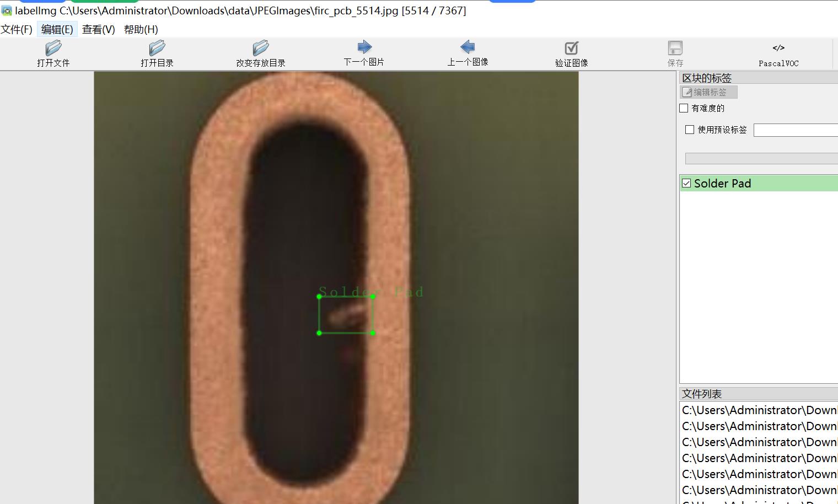Click top-left vertex of the Solder Pad box

[x=319, y=297]
